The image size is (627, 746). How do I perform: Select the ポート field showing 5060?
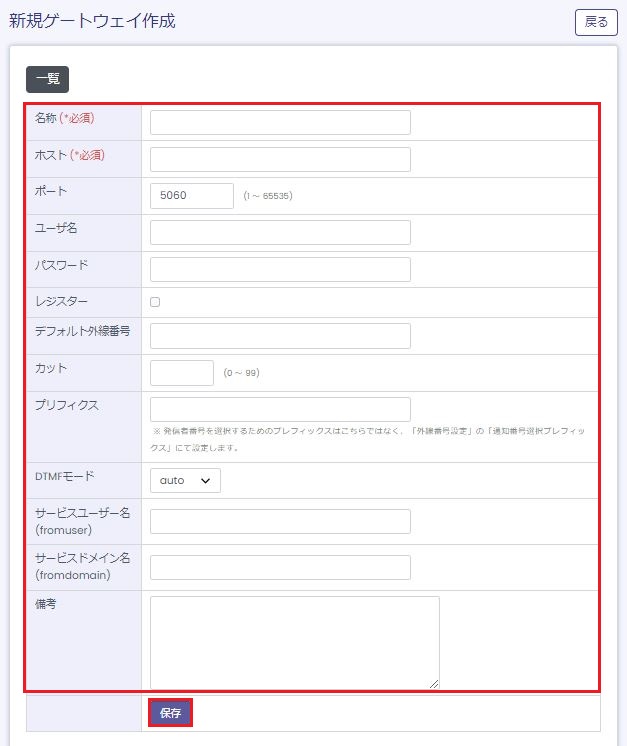tap(191, 196)
